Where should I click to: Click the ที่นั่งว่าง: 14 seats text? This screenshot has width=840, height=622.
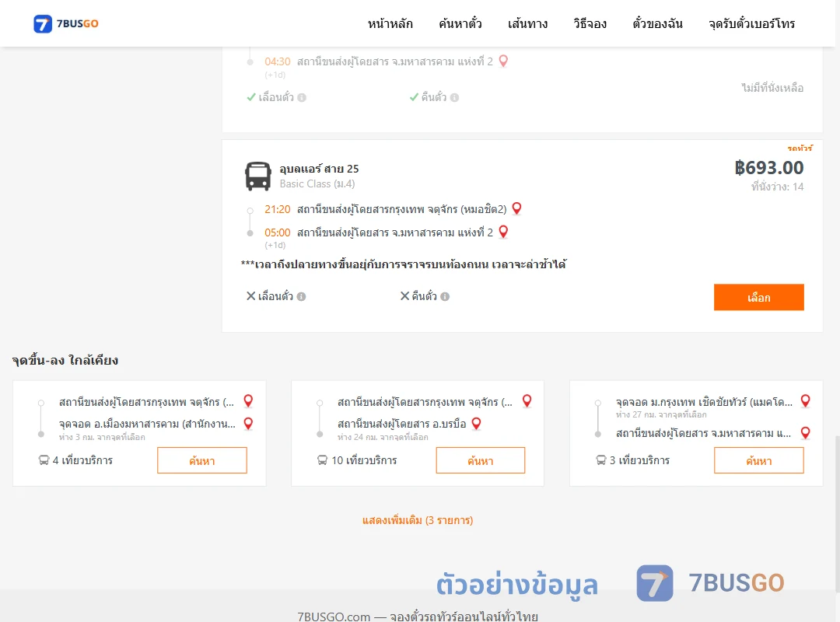pyautogui.click(x=777, y=187)
